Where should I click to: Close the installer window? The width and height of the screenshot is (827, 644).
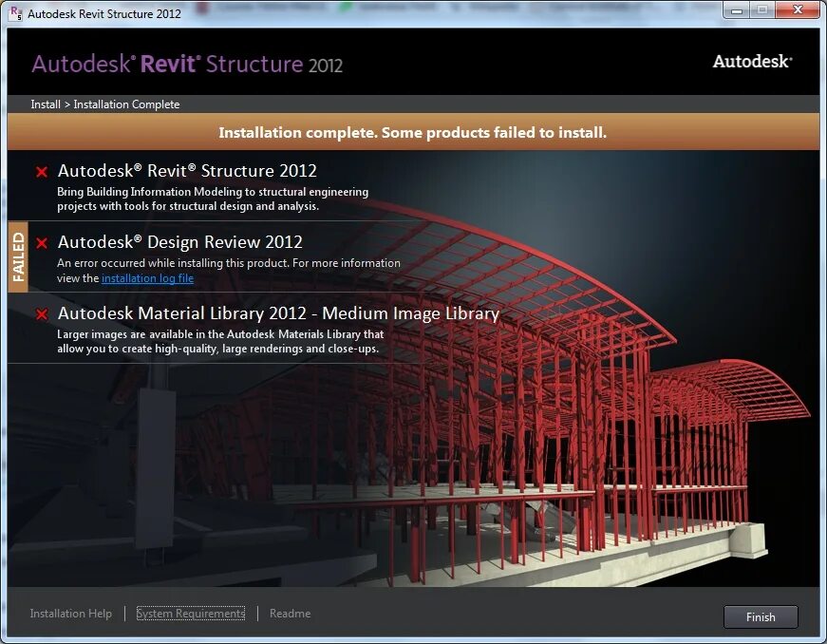[x=797, y=10]
